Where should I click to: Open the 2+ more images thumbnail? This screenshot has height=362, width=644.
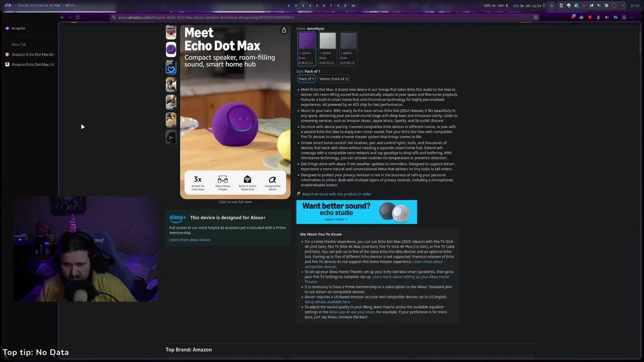[x=171, y=137]
